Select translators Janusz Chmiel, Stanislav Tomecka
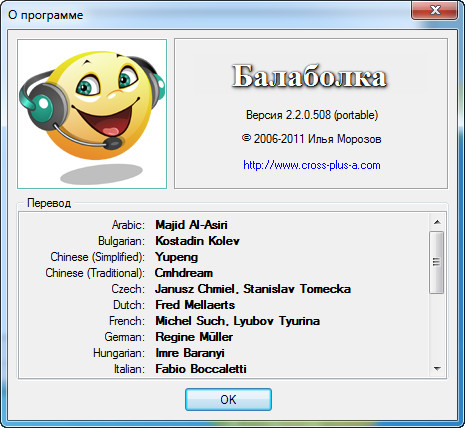 tap(253, 289)
